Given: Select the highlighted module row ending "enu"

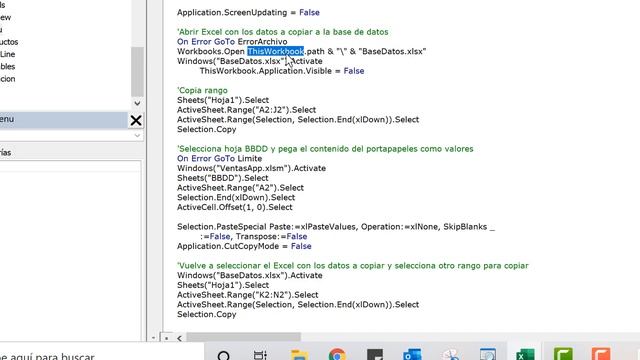Looking at the screenshot, I should coord(64,120).
